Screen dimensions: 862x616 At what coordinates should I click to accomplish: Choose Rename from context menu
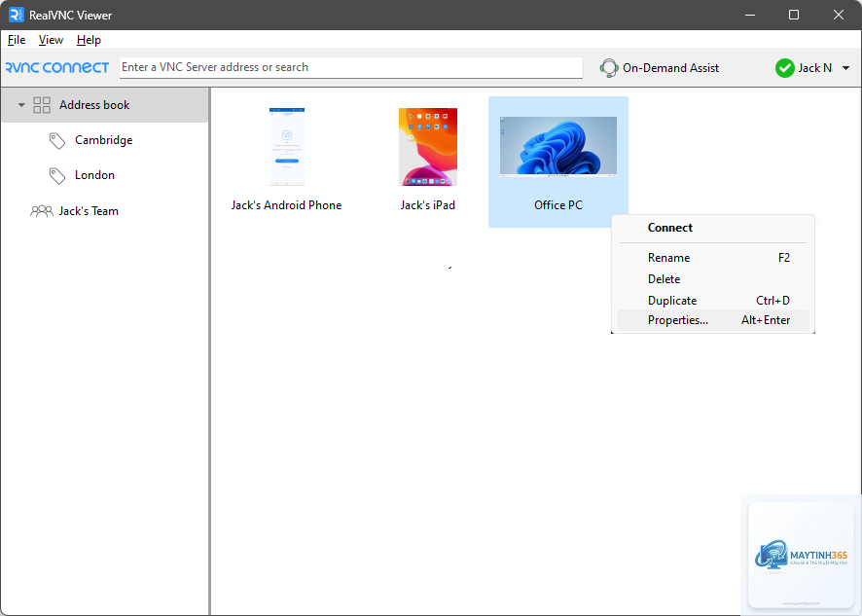(x=712, y=258)
